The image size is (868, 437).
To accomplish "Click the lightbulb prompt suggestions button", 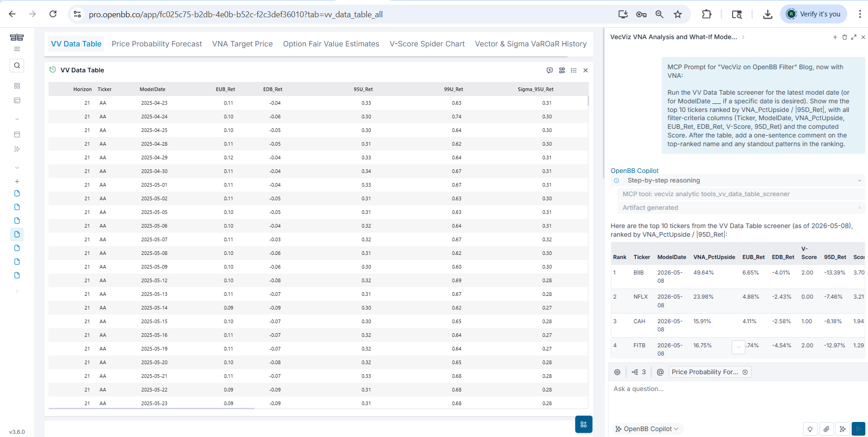I will (810, 429).
